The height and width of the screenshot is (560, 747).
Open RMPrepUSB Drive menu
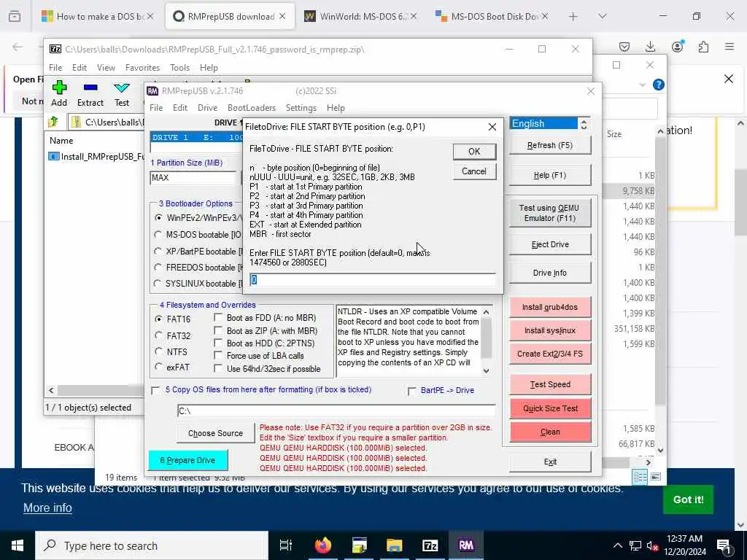(208, 108)
